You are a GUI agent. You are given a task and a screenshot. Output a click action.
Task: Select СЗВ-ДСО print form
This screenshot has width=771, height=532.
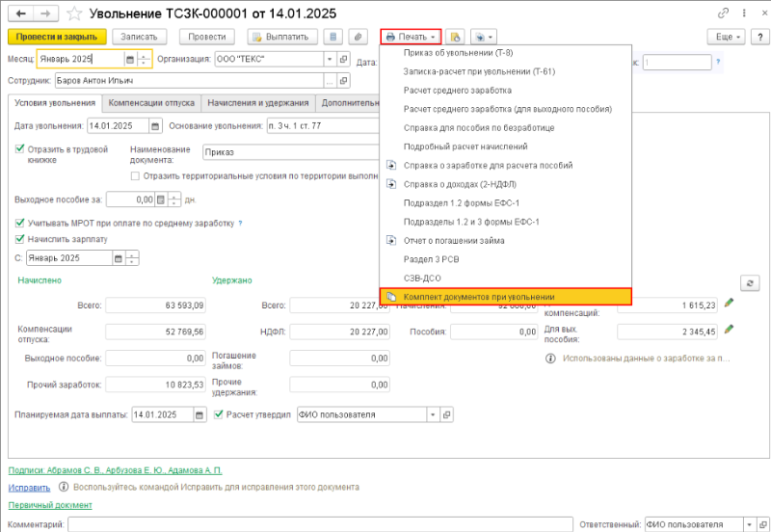[505, 279]
